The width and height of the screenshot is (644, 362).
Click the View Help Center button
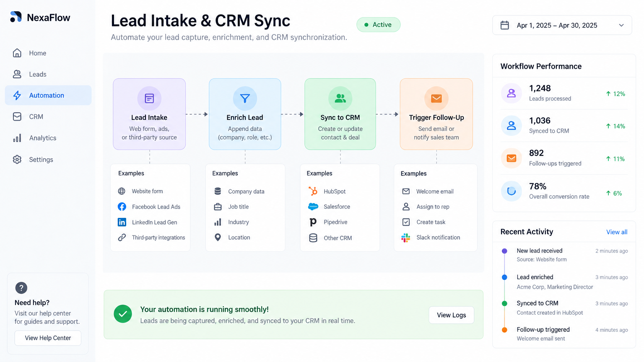(x=48, y=338)
